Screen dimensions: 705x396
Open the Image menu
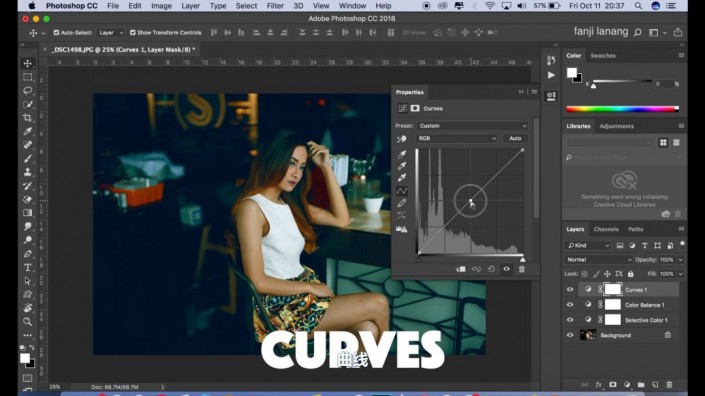click(161, 6)
